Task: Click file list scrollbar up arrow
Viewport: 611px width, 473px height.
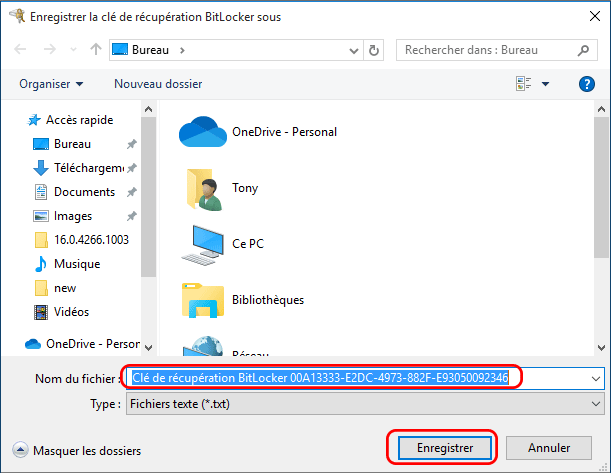Action: click(601, 109)
